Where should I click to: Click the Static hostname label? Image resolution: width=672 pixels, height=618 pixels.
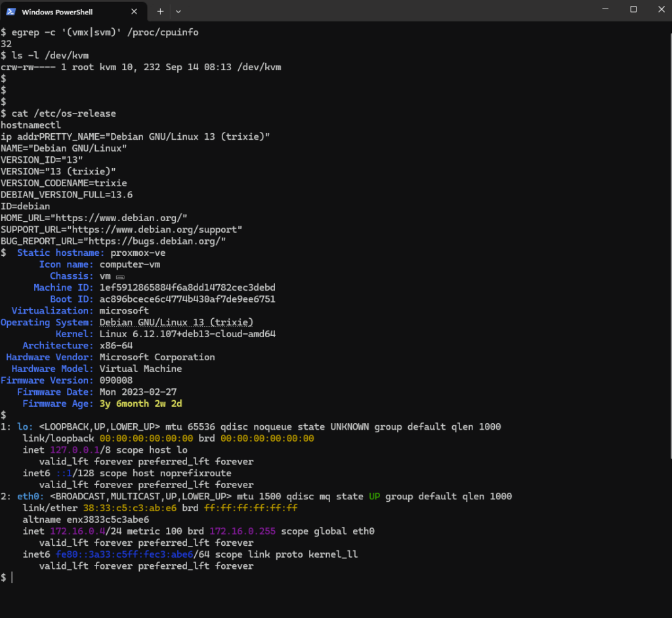pos(61,253)
